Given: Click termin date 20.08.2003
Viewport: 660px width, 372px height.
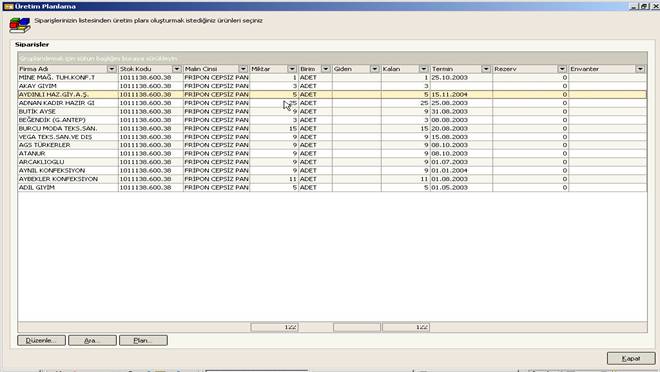Looking at the screenshot, I should (449, 128).
